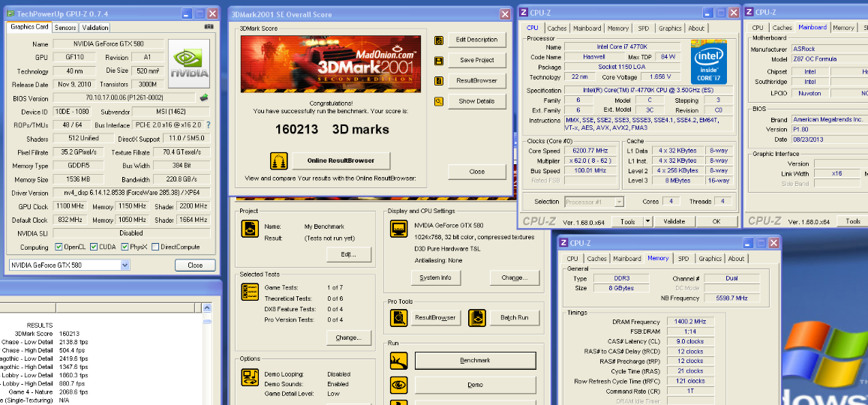This screenshot has width=868, height=405.
Task: Click the Driver Version field in GPU-Z
Action: click(132, 193)
